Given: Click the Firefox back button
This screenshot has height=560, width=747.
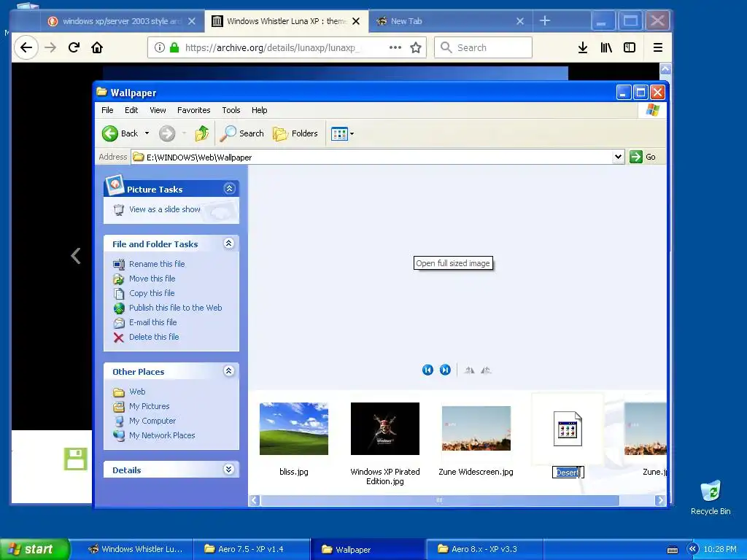Looking at the screenshot, I should point(26,47).
